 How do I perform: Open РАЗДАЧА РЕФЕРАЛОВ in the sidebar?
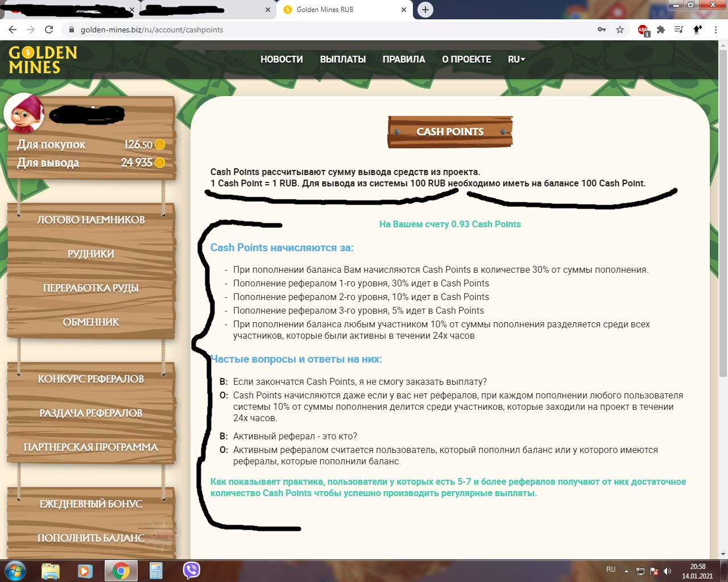coord(91,413)
